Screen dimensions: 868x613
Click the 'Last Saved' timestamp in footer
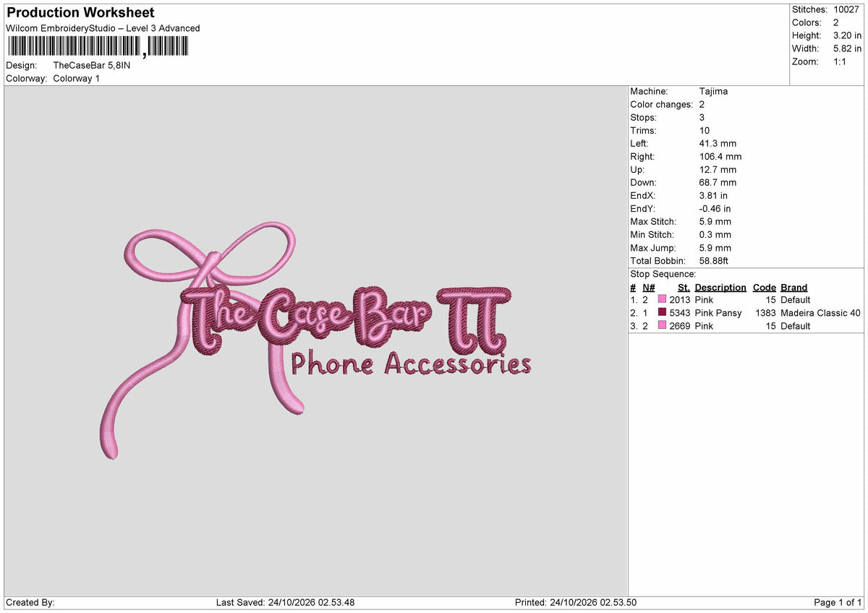pos(285,602)
